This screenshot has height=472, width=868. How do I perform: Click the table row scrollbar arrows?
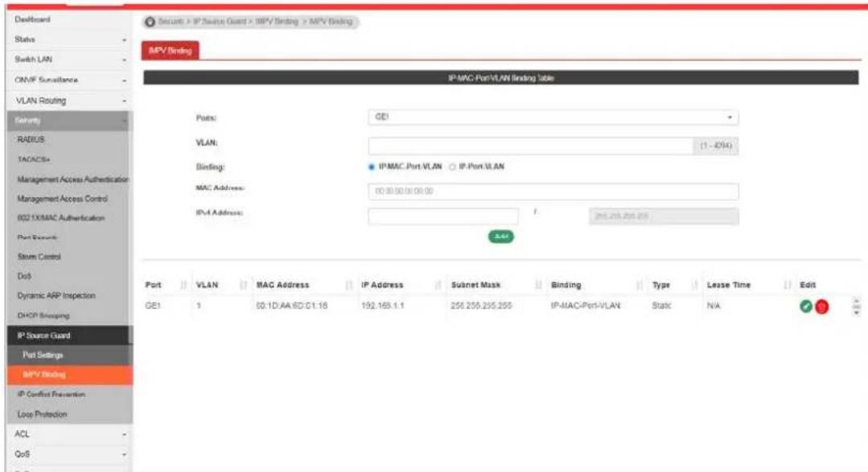(857, 306)
